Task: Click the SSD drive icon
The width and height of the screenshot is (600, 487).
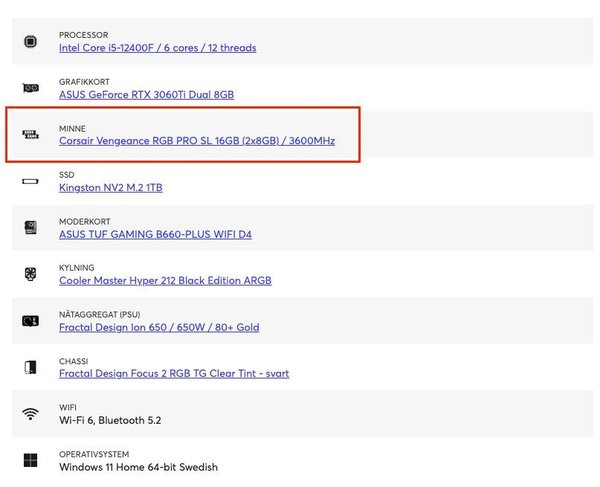Action: point(30,181)
